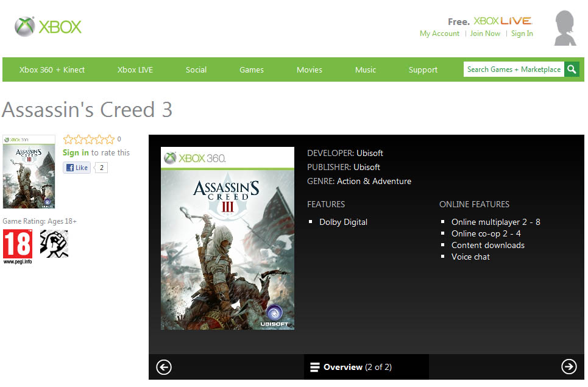Click the search magnifier button
The width and height of the screenshot is (588, 387).
click(x=572, y=69)
